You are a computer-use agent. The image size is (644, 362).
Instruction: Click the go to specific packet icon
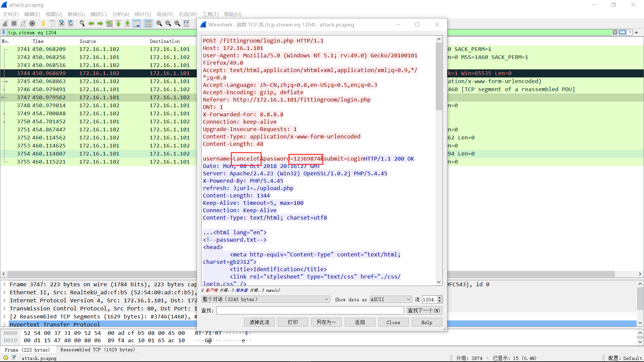(109, 23)
